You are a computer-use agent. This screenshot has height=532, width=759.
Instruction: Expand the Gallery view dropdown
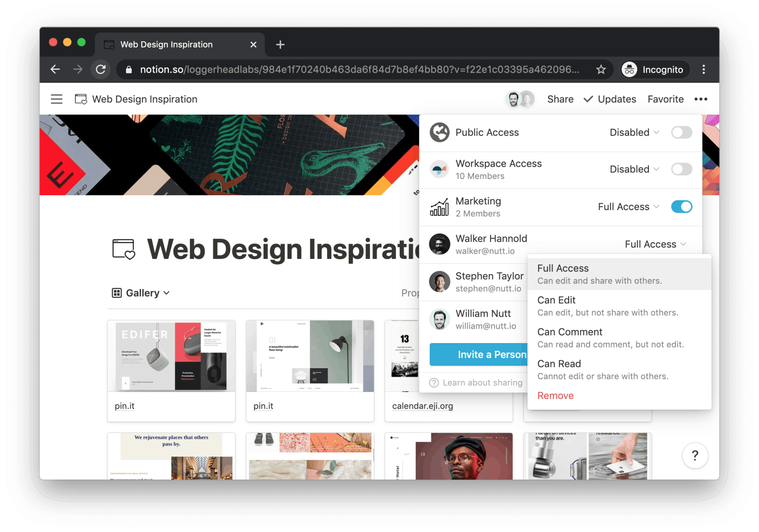point(140,293)
